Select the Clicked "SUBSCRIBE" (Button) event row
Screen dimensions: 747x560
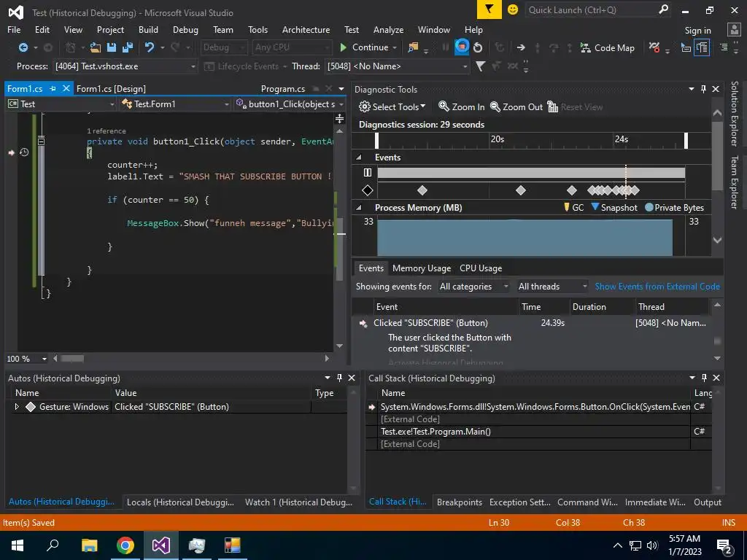point(531,323)
